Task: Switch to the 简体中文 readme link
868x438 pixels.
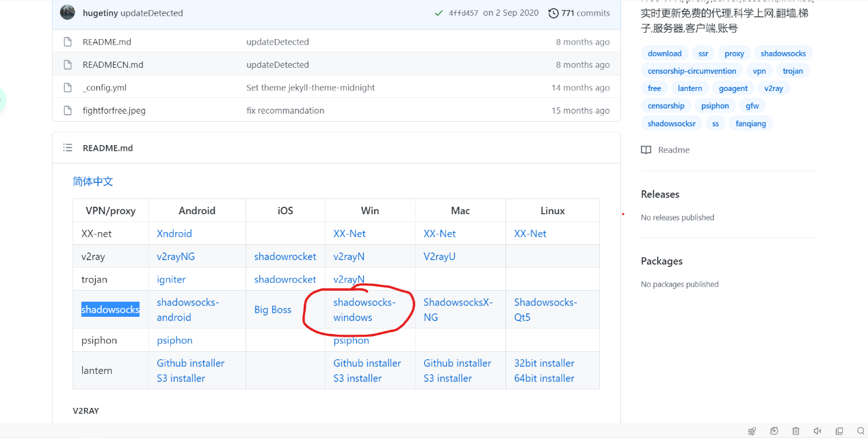Action: [x=93, y=181]
